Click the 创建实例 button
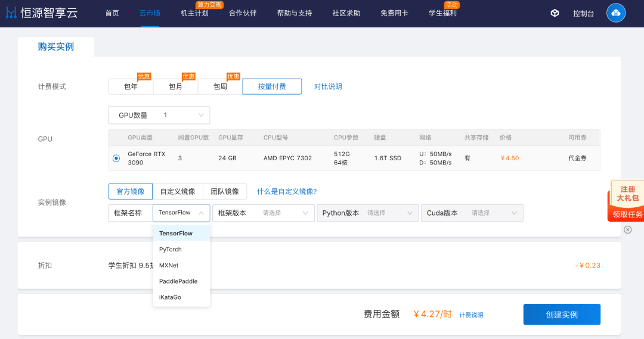 click(x=562, y=315)
